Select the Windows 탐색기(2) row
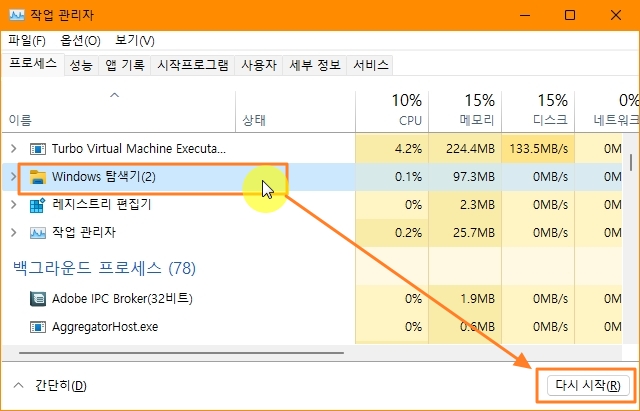 point(312,177)
